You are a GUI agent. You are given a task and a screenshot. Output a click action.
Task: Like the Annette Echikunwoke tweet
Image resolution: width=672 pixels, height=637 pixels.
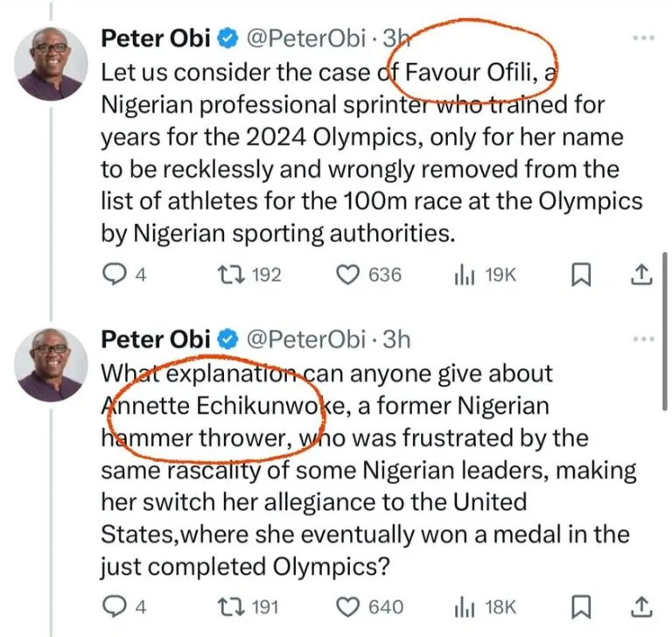click(x=349, y=606)
